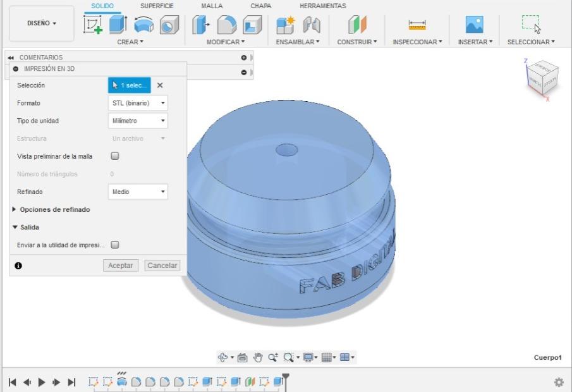This screenshot has width=572, height=392.
Task: Choose the Zoom Window magnifier icon
Action: coord(288,357)
